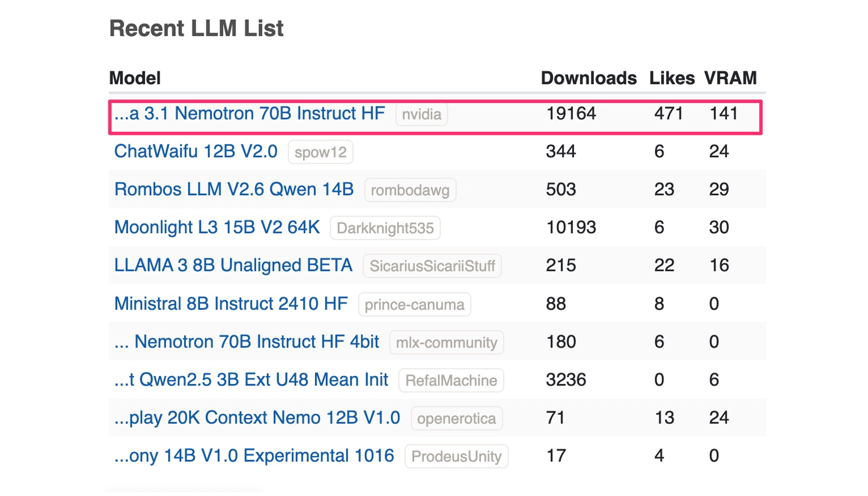The width and height of the screenshot is (868, 496).
Task: Select the 19164 downloads cell
Action: (571, 113)
